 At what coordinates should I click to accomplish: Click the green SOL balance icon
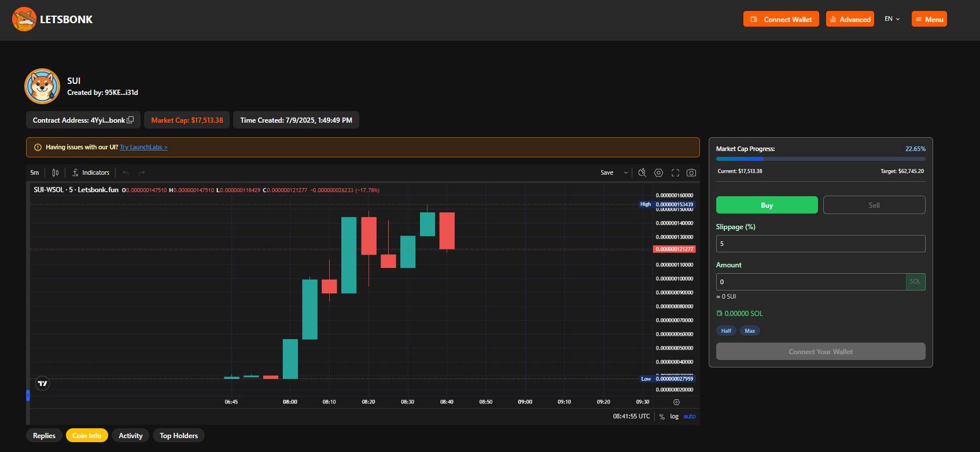(x=719, y=313)
